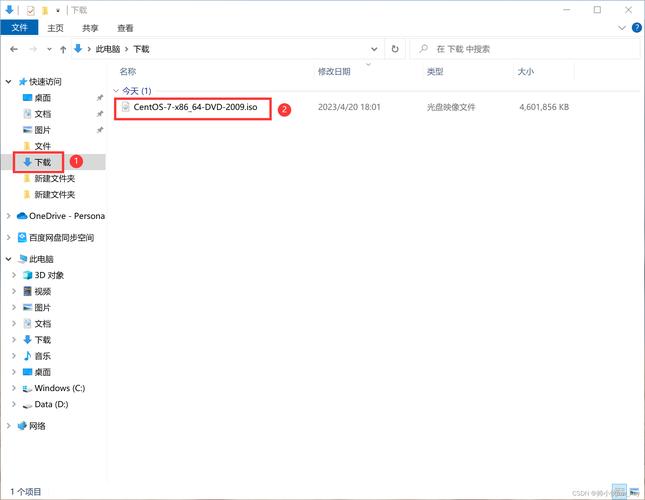The height and width of the screenshot is (500, 645).
Task: Open 桌面 under quick access
Action: point(43,98)
